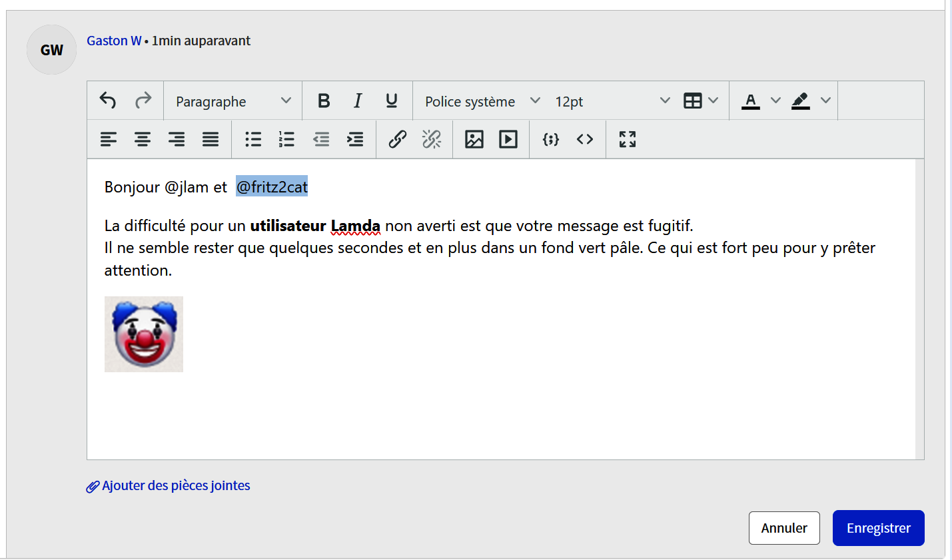Select the clown emoji image in editor
952x560 pixels.
[144, 334]
